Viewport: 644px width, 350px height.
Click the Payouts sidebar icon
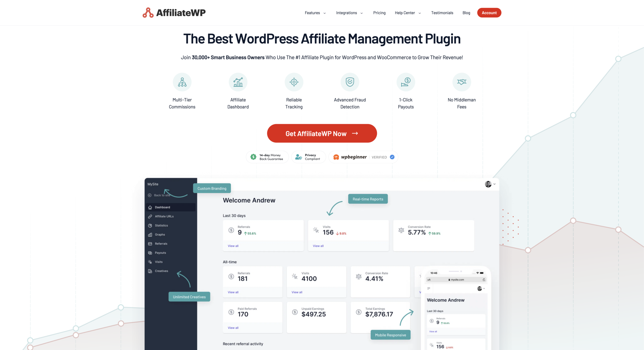(150, 253)
